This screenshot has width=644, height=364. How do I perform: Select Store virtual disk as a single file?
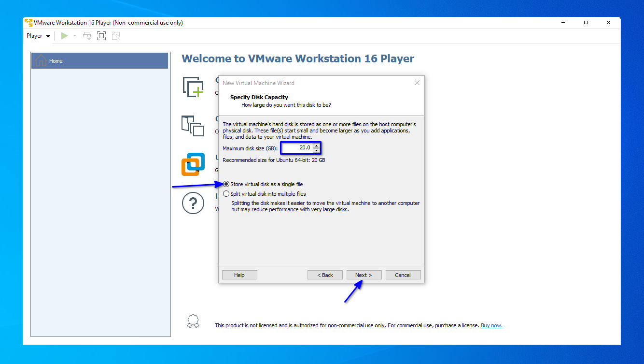(x=263, y=184)
